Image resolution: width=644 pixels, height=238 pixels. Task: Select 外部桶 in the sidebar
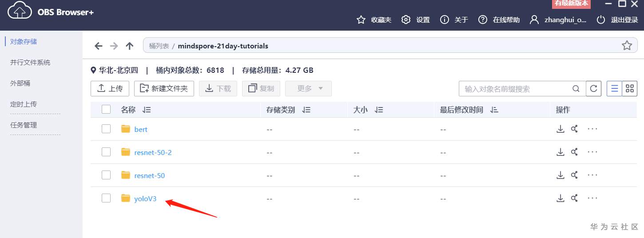(20, 83)
